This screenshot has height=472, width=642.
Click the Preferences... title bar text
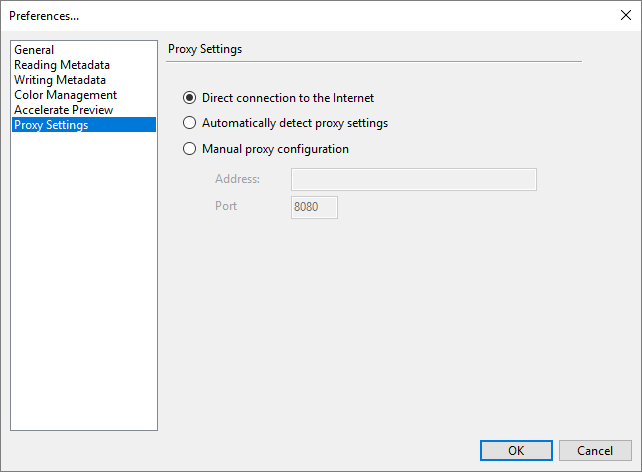pos(44,16)
